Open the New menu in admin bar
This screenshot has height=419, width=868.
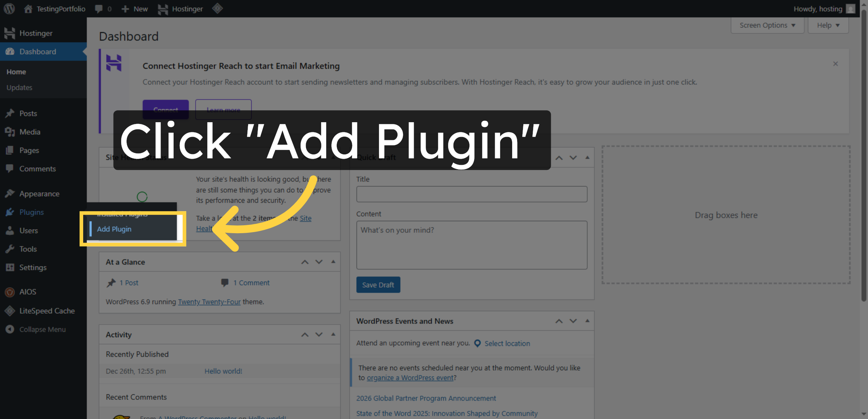pos(134,9)
